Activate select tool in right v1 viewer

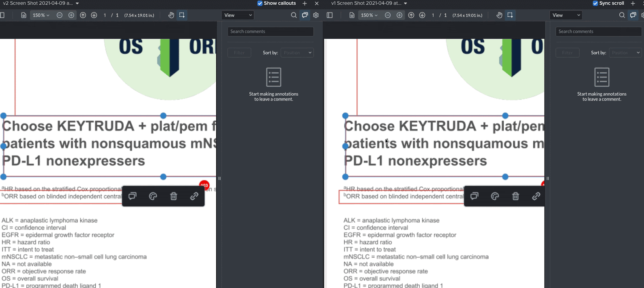pos(510,15)
